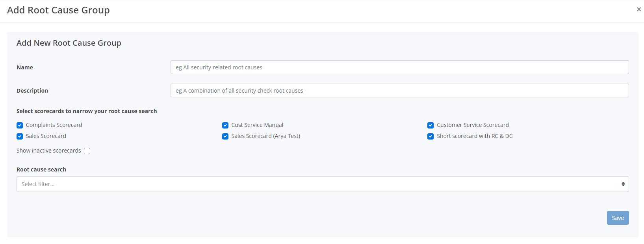Click the 'Cust Service Manual' label text

point(257,125)
